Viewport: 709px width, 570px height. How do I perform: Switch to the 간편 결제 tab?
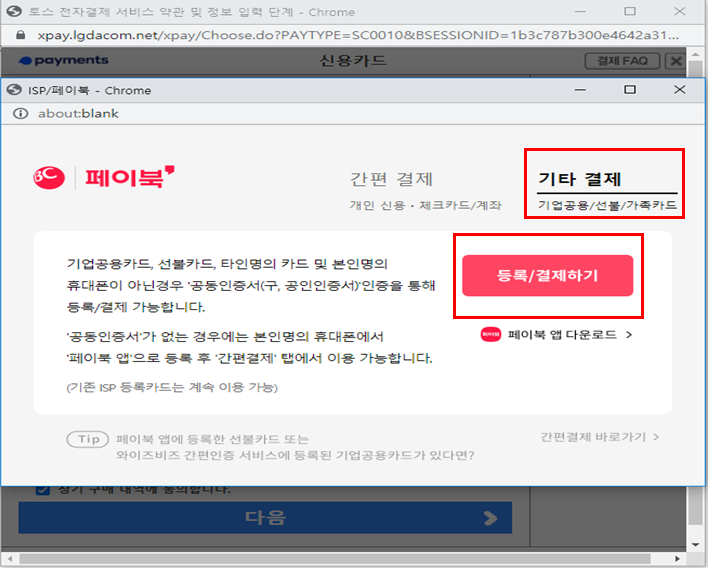point(392,179)
